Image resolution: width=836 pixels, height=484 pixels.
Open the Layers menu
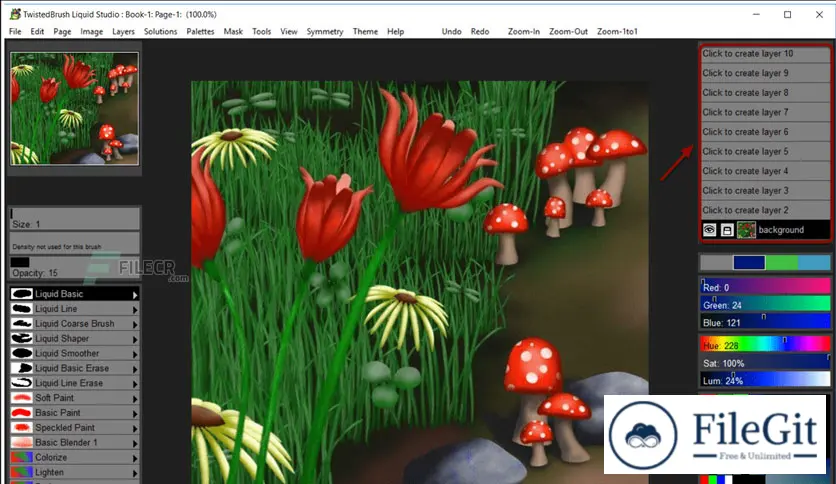point(123,31)
